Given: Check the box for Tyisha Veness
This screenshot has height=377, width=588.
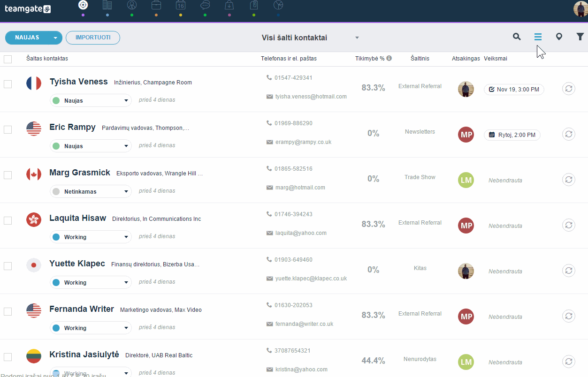Looking at the screenshot, I should [x=8, y=84].
